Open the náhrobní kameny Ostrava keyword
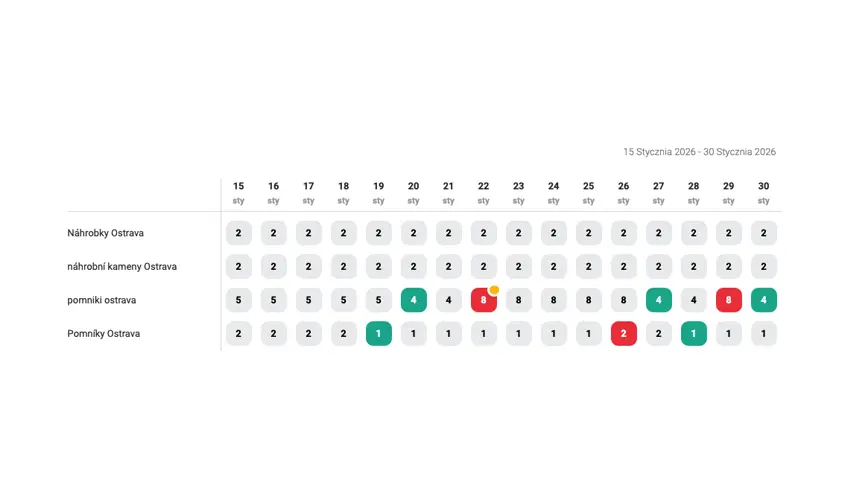Viewport: 844px width, 494px height. click(x=121, y=267)
